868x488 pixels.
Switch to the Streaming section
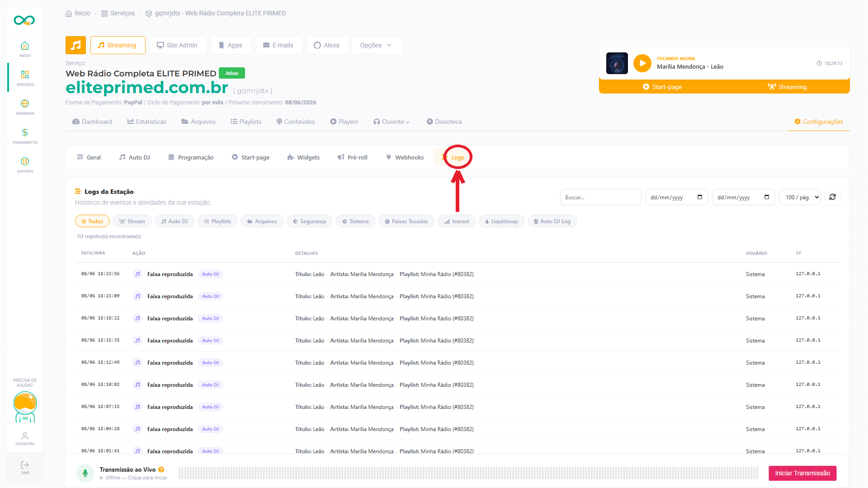(x=118, y=45)
